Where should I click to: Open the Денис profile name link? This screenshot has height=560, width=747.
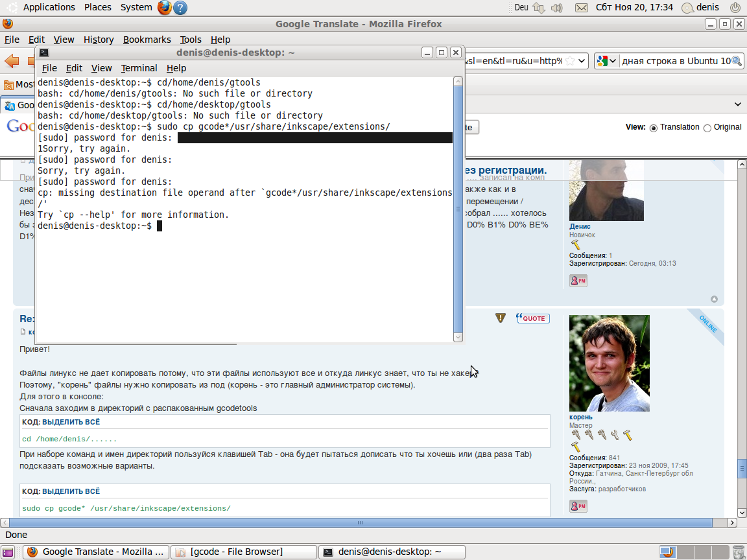coord(580,227)
